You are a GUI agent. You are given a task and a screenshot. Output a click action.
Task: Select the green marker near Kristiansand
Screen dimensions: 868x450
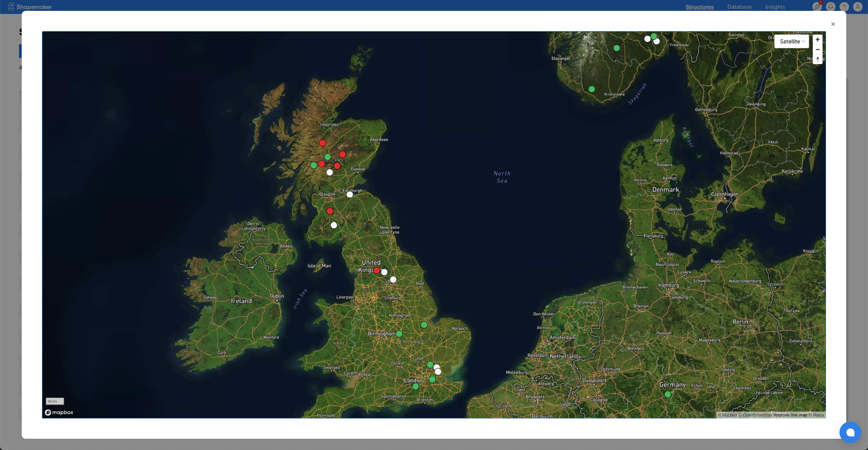(592, 89)
